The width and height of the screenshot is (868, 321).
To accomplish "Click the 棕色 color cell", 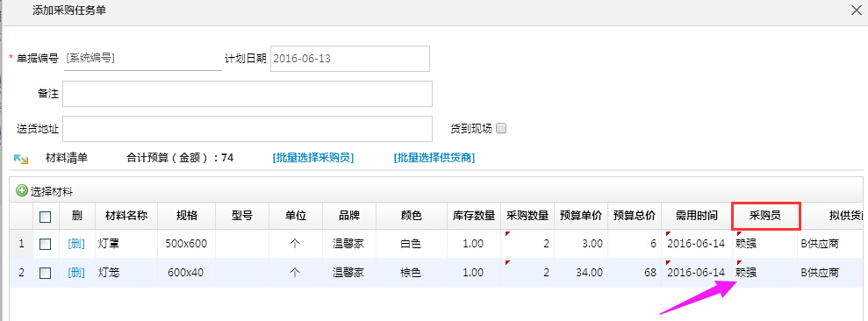I will pyautogui.click(x=412, y=272).
